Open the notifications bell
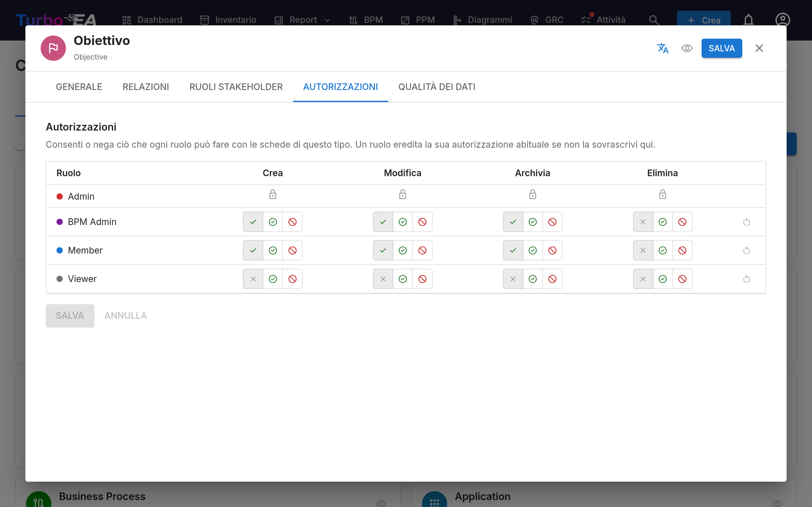Screen dimensions: 812x507 click(x=749, y=20)
